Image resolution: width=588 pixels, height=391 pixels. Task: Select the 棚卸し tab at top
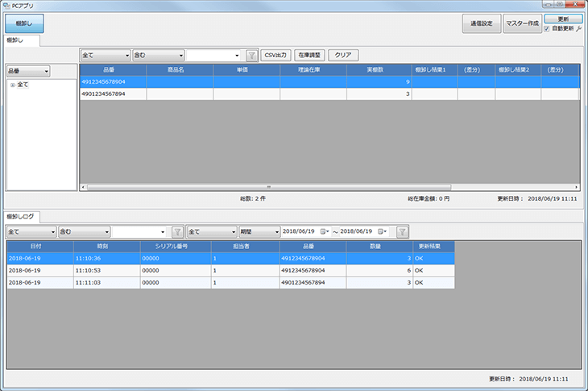click(x=18, y=40)
